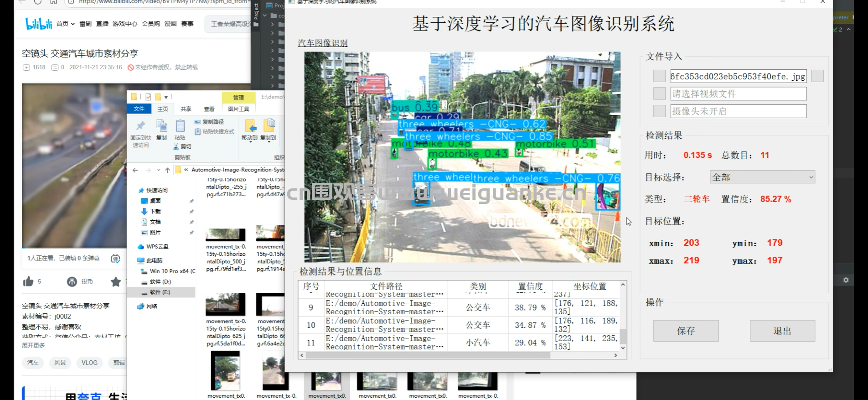This screenshot has height=400, width=868.
Task: Click 固定到快速访问 pin icon
Action: [140, 126]
